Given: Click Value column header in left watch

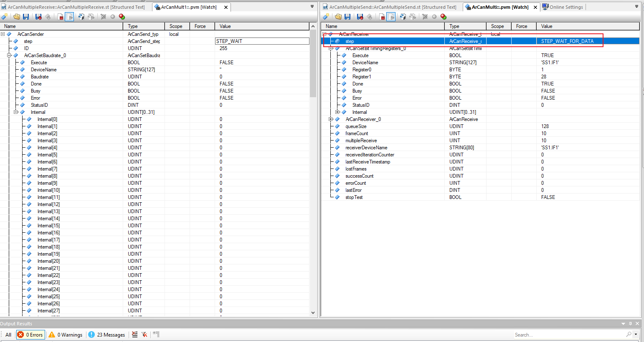Looking at the screenshot, I should [262, 26].
